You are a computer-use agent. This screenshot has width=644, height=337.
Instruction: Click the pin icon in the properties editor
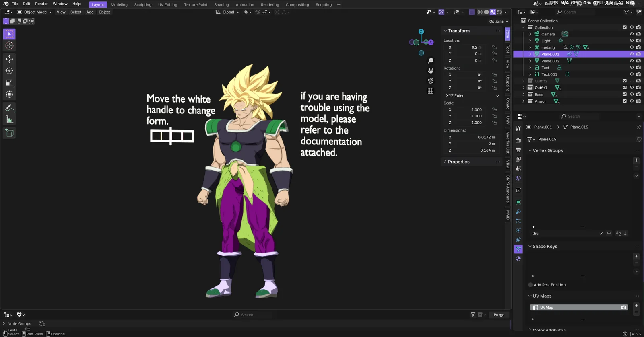tap(639, 127)
